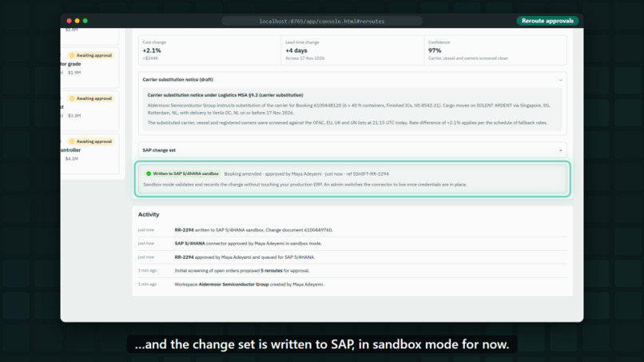
Task: Click the clock icon on the $3.3M card
Action: point(72,98)
